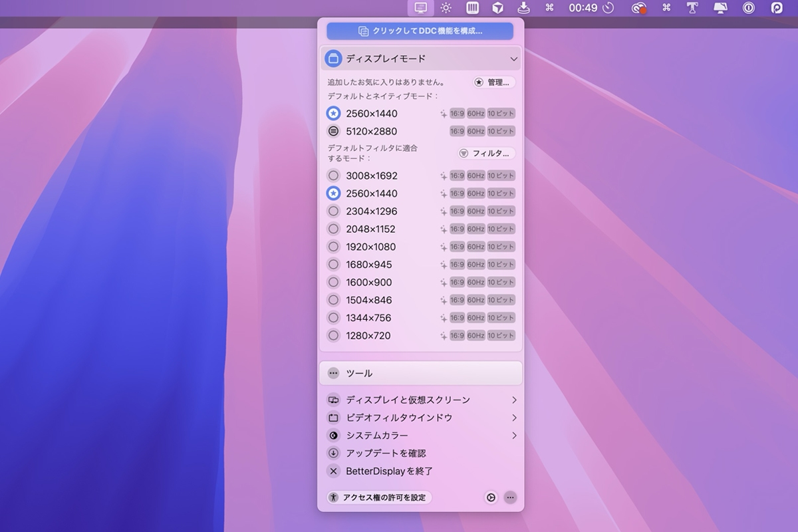798x532 pixels.
Task: Click the download arrow icon next to アップデートを確認
Action: pyautogui.click(x=333, y=453)
